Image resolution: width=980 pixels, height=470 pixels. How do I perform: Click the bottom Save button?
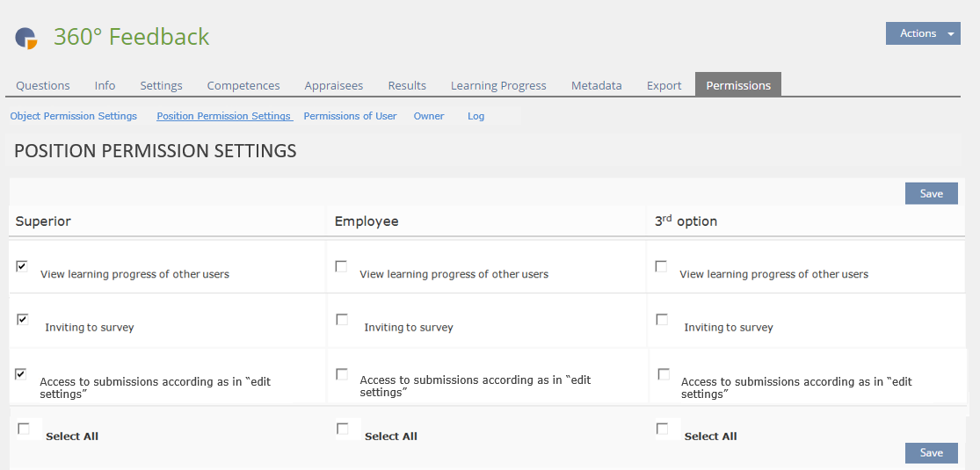931,452
